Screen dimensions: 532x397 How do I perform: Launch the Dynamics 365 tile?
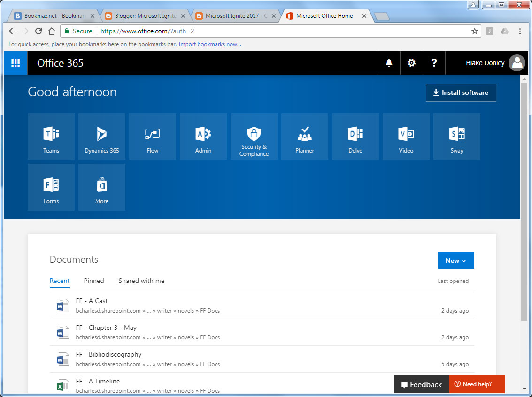click(102, 137)
